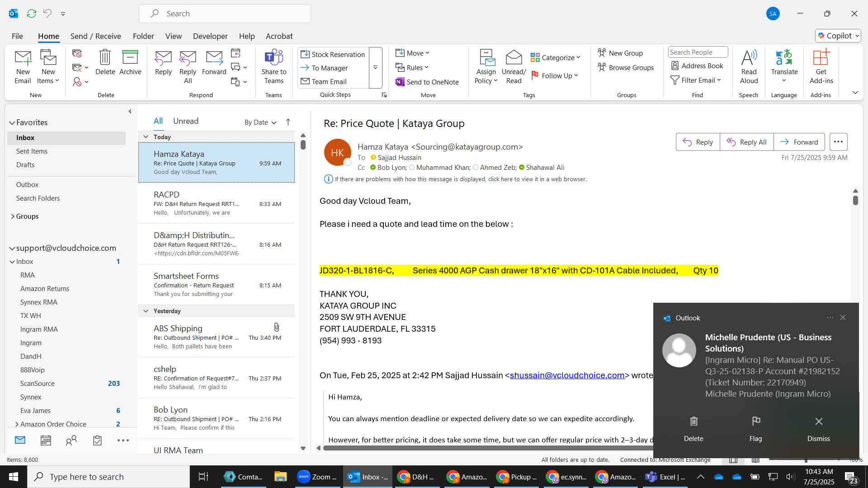Open Zoom from the Windows taskbar

tap(317, 477)
